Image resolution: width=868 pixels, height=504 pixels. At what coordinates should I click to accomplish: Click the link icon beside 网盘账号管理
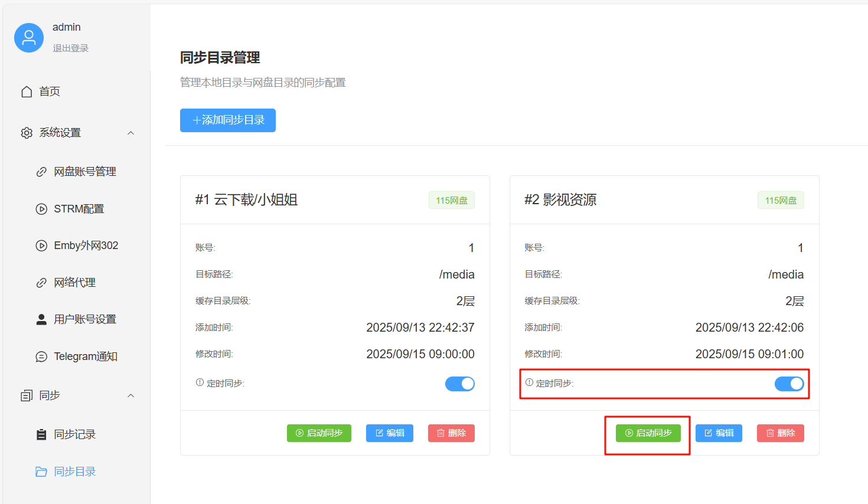tap(41, 171)
